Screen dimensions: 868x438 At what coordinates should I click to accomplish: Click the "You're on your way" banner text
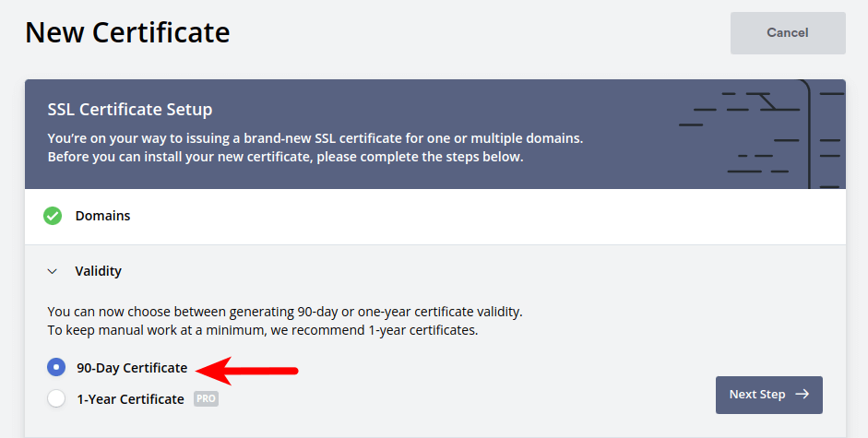click(315, 139)
